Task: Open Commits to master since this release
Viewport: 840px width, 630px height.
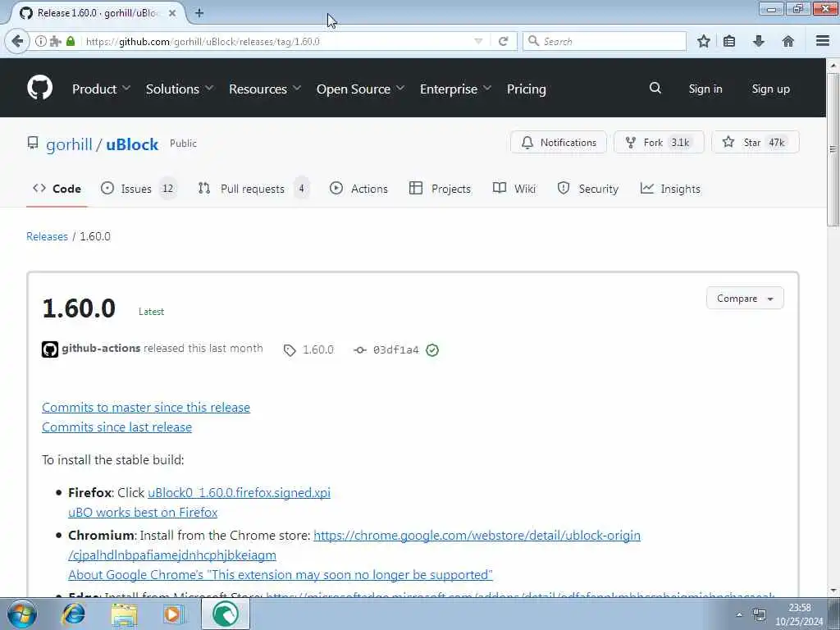Action: coord(146,407)
